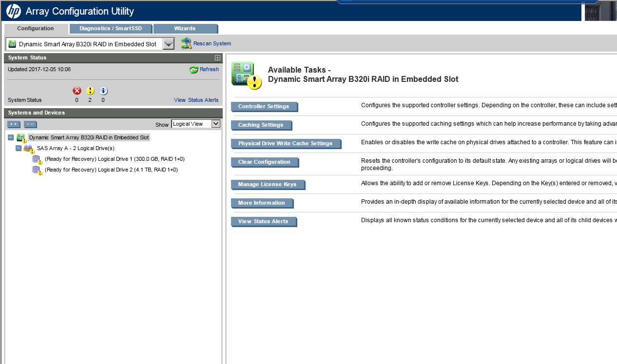Select Dynamic Smart Array B320i tree item
This screenshot has width=617, height=364.
(x=89, y=137)
